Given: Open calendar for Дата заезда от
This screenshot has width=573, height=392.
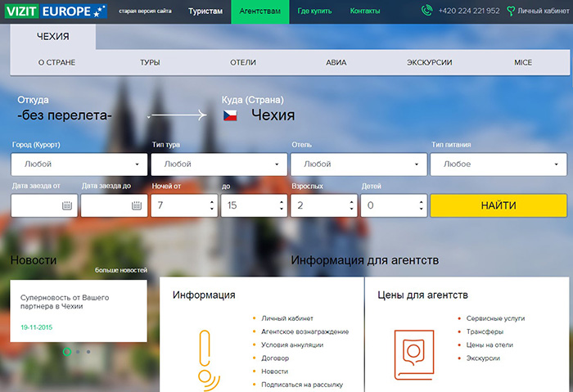Looking at the screenshot, I should pos(66,205).
